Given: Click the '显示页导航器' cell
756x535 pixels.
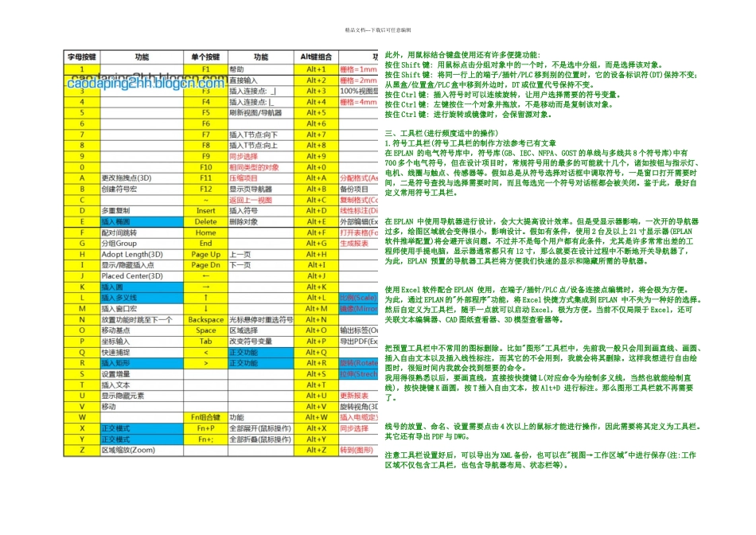Looking at the screenshot, I should (x=261, y=189).
